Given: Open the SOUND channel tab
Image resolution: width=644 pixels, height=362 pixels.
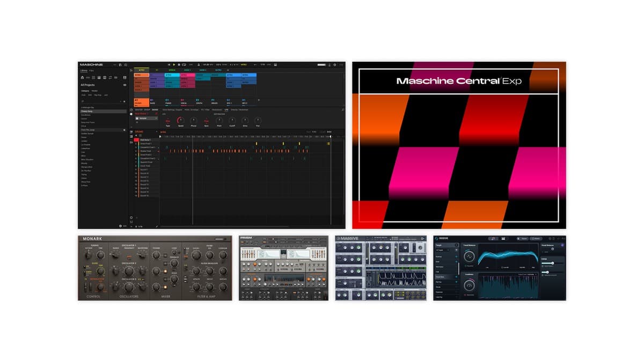Looking at the screenshot, I should [x=155, y=109].
